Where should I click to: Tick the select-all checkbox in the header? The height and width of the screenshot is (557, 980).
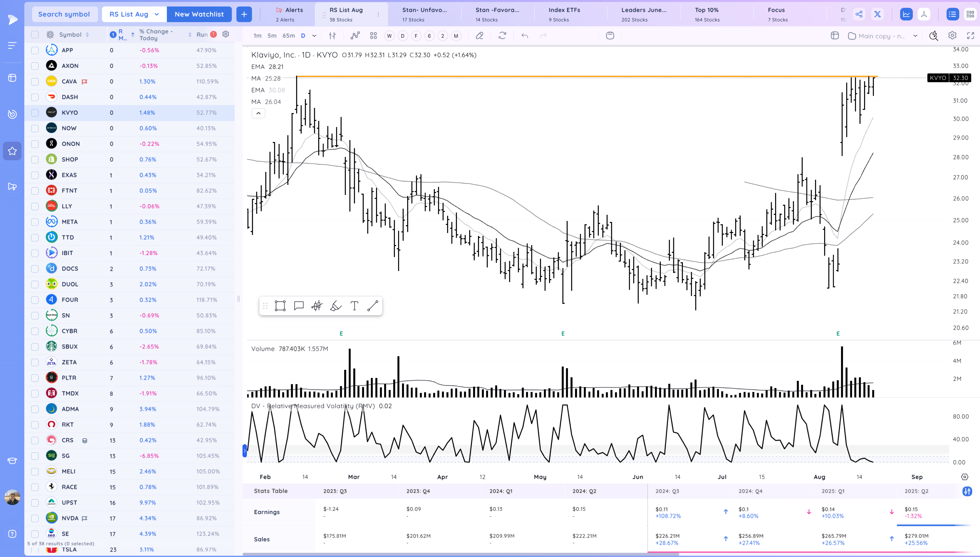35,34
